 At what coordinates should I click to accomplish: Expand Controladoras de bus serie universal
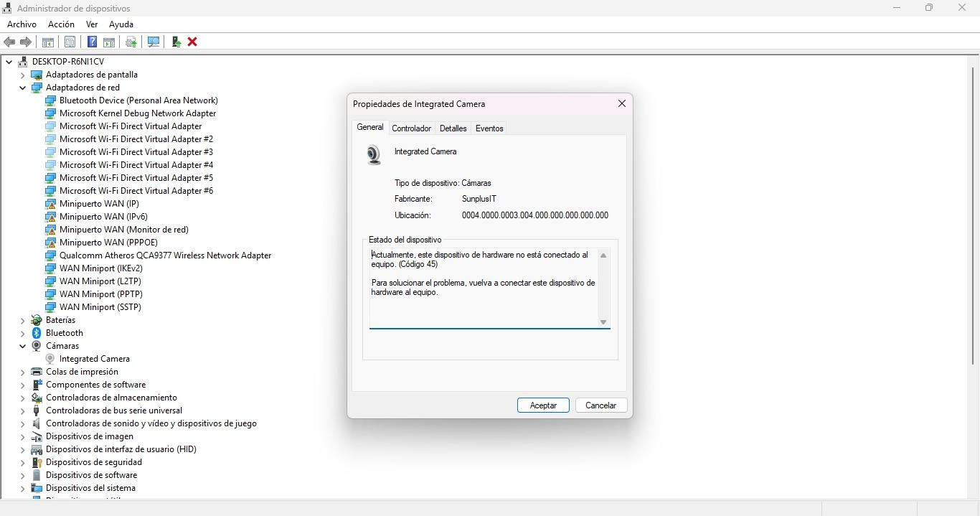pyautogui.click(x=23, y=411)
